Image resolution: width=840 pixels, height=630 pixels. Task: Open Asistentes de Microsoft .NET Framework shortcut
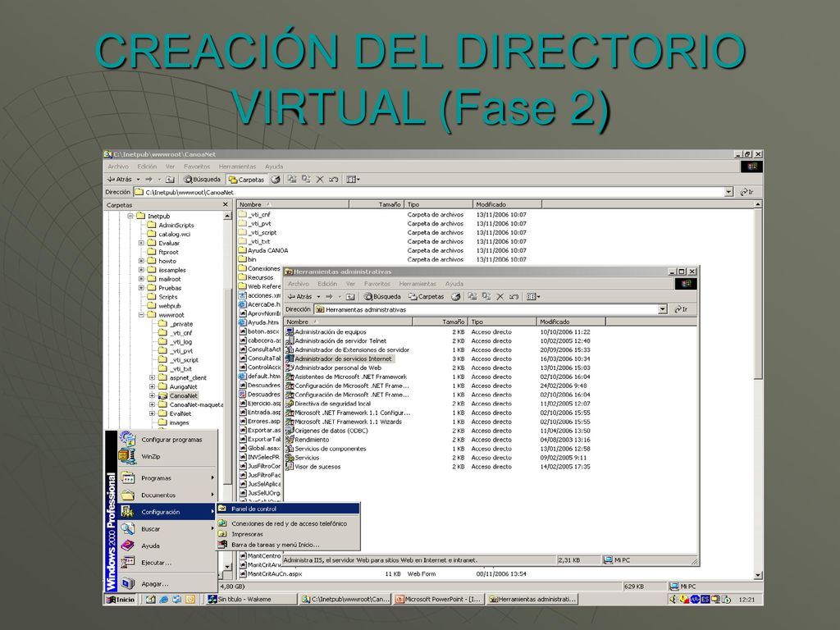pyautogui.click(x=347, y=377)
